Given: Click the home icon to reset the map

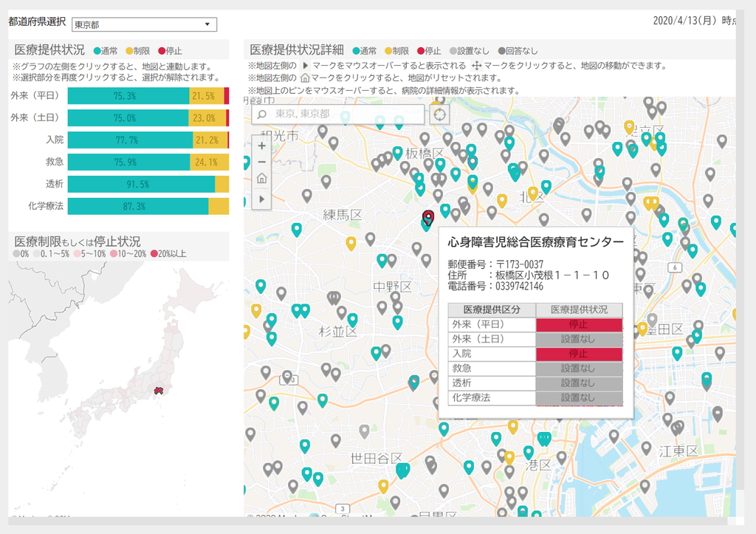Looking at the screenshot, I should point(262,179).
